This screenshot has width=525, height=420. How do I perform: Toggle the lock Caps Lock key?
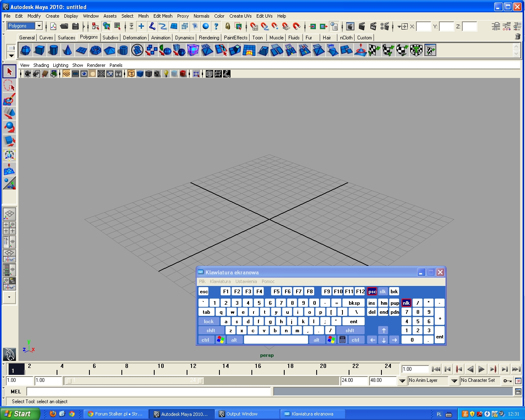pos(209,322)
